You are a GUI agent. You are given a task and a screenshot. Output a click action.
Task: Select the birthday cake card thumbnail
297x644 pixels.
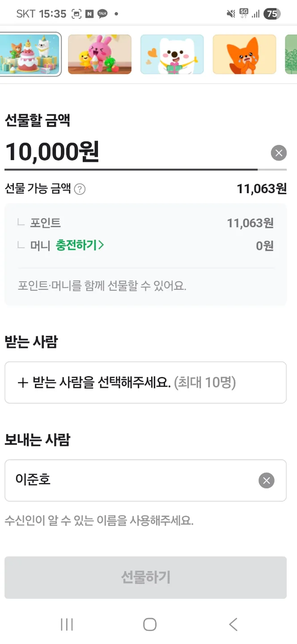point(30,54)
